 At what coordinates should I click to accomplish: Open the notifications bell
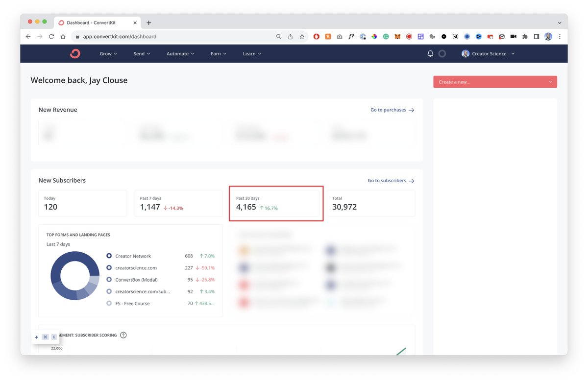430,54
